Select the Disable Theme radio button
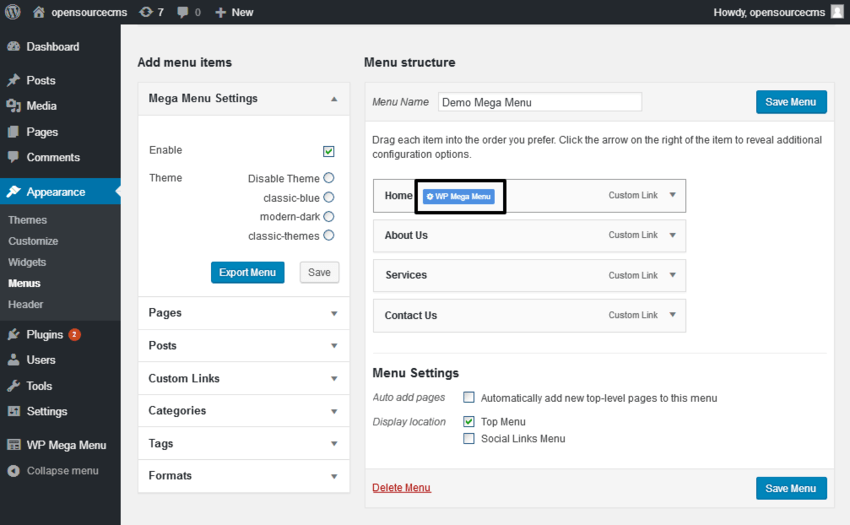Viewport: 850px width, 525px height. tap(329, 178)
